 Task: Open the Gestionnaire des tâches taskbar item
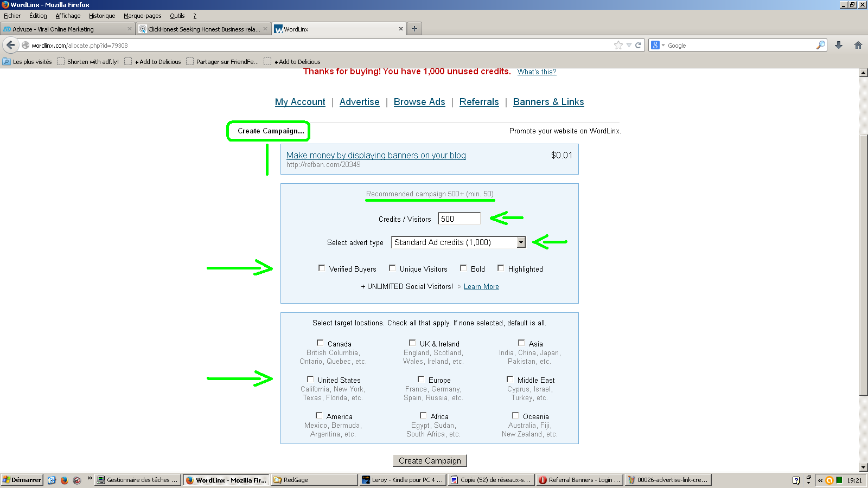138,480
